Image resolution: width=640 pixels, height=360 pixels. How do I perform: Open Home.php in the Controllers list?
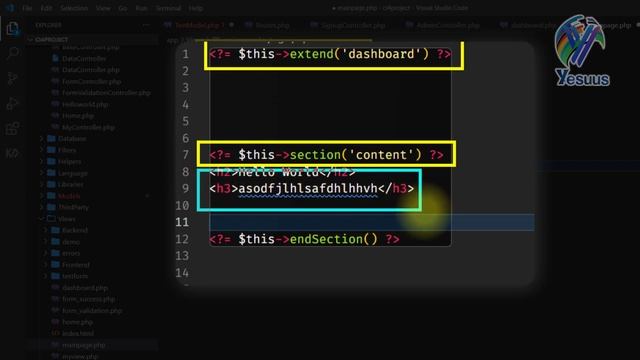(x=78, y=116)
